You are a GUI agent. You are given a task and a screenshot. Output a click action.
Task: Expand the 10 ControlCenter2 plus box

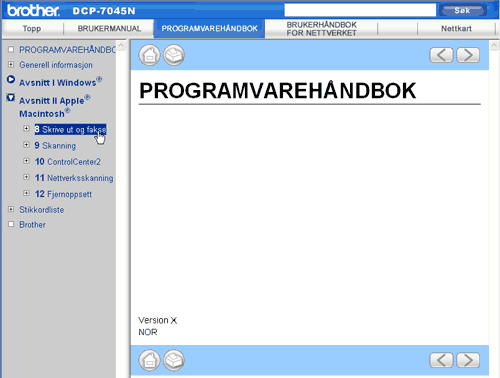click(26, 161)
